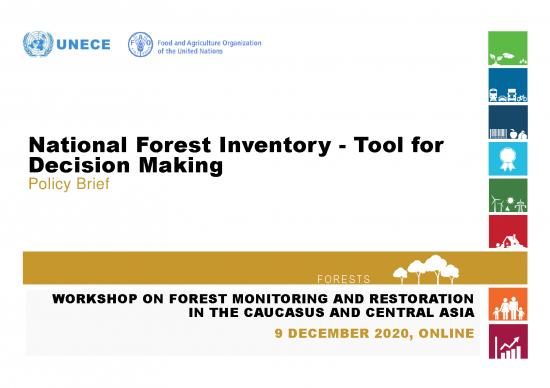Click the white trees icon on gold banner
550x388 pixels.
point(426,269)
